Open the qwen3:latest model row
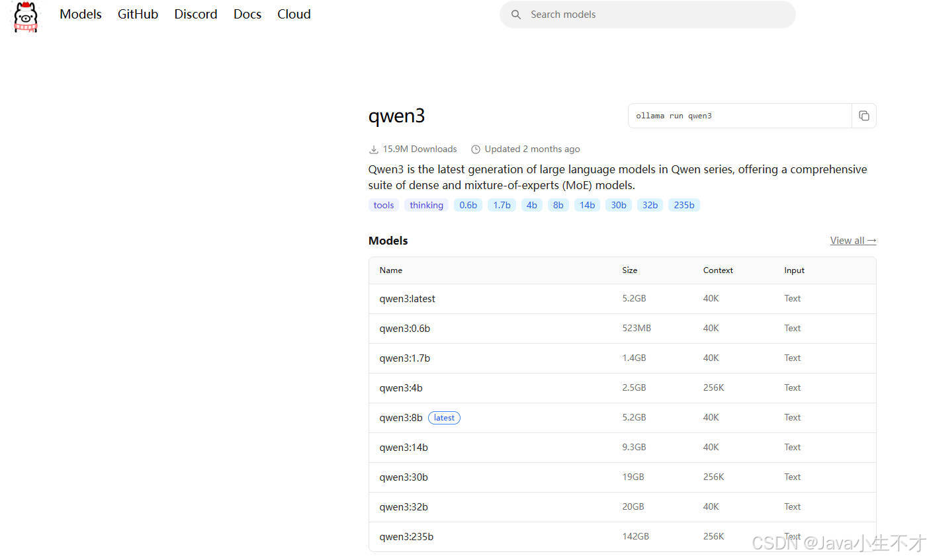The image size is (929, 560). click(622, 299)
